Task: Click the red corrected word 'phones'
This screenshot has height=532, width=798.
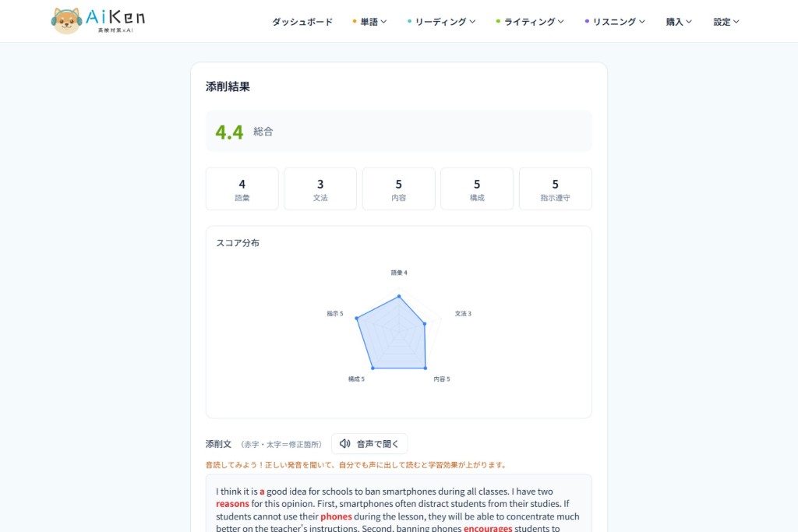Action: click(x=336, y=516)
